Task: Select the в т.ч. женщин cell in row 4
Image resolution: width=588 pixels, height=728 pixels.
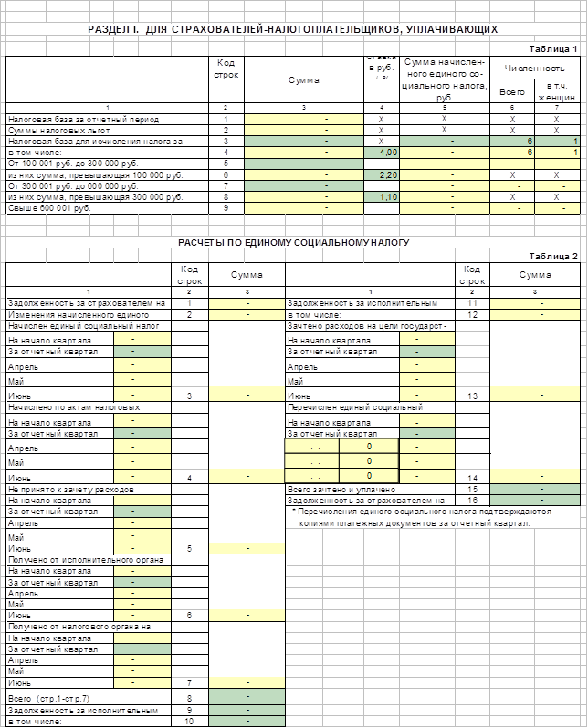Action: tap(557, 153)
